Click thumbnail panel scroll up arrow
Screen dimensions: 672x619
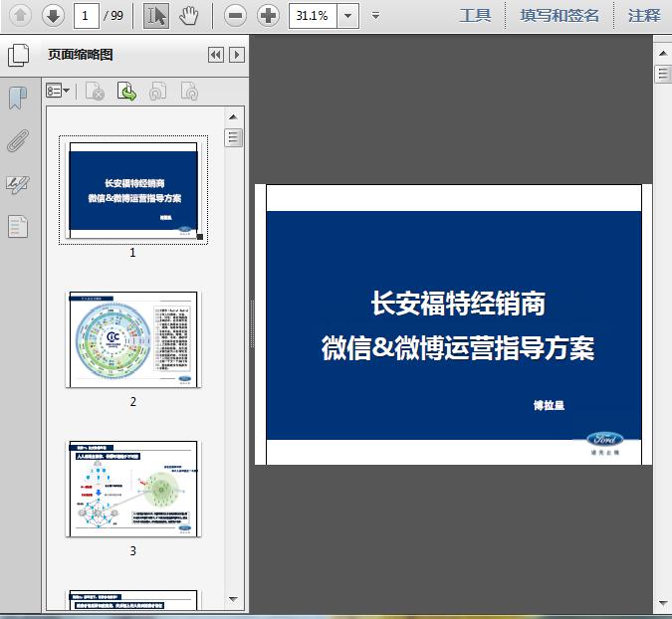(233, 117)
